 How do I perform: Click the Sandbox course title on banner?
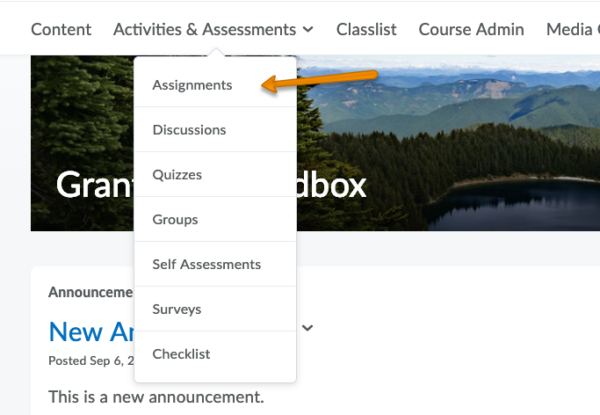[x=330, y=185]
